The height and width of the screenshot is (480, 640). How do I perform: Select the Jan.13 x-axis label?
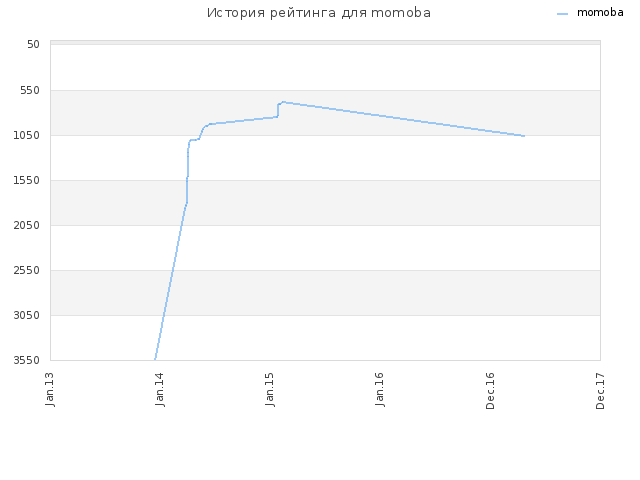(x=50, y=389)
